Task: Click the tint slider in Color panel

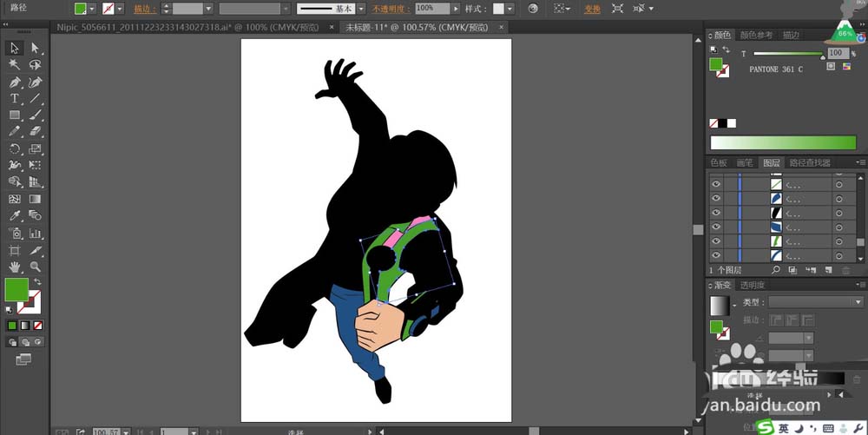Action: pyautogui.click(x=789, y=54)
